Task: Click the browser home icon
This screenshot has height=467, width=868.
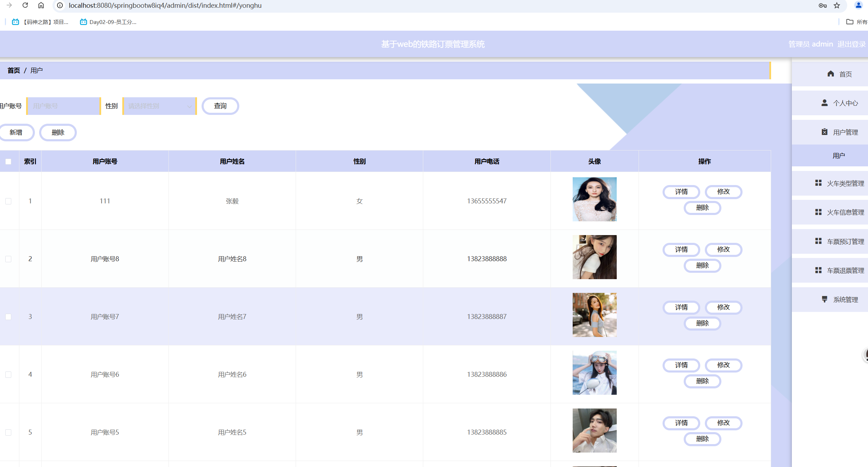Action: click(x=41, y=5)
